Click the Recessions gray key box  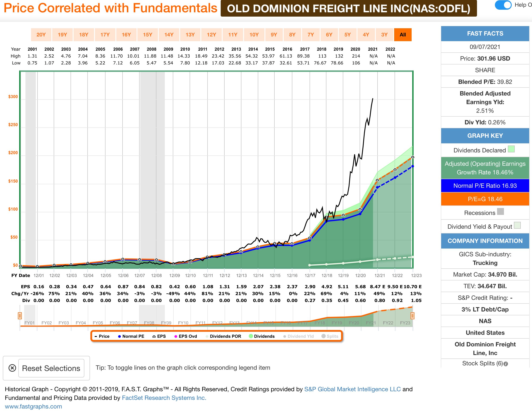(500, 211)
